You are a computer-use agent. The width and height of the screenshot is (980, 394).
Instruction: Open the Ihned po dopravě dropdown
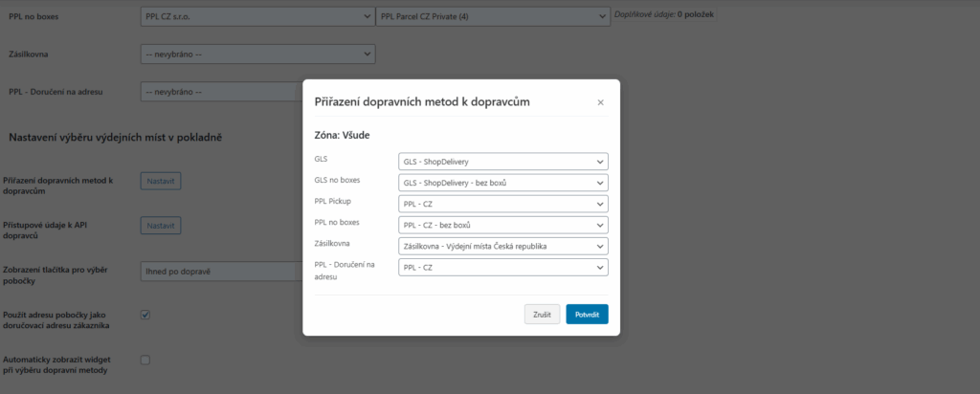point(222,272)
